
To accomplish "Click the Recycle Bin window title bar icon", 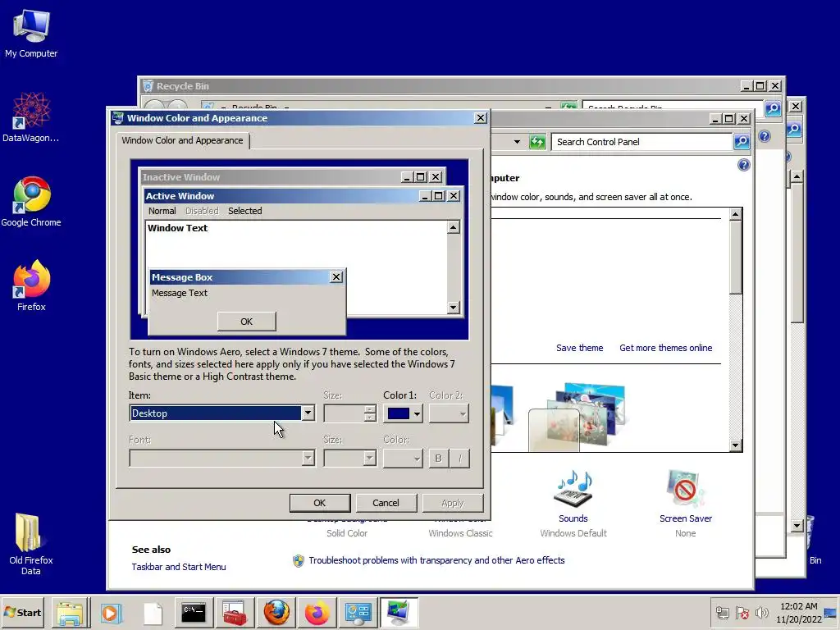I will (x=148, y=86).
